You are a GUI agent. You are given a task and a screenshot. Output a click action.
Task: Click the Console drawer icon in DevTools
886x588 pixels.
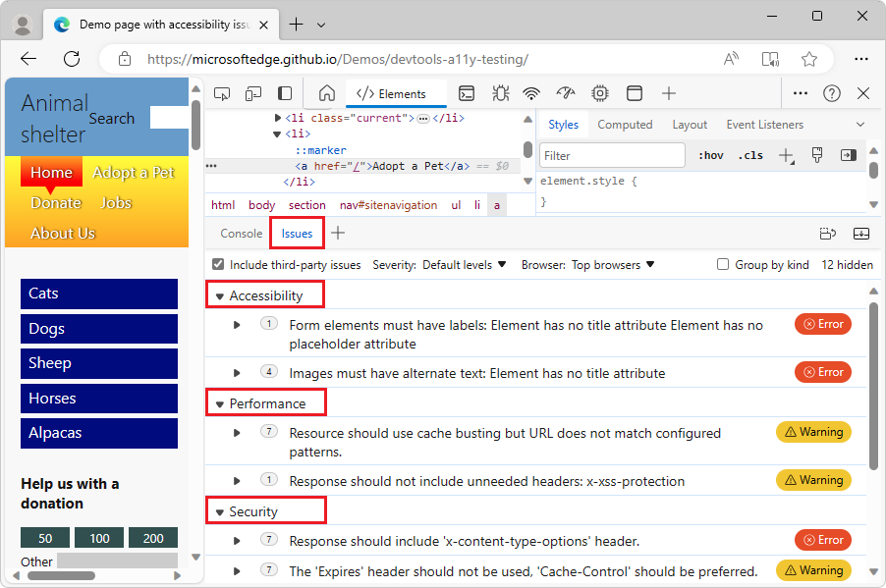point(466,93)
